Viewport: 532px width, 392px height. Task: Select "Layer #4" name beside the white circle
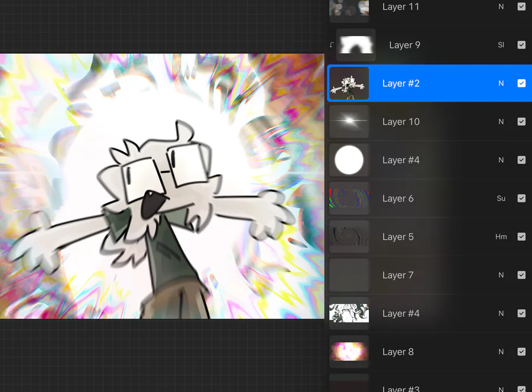coord(401,160)
